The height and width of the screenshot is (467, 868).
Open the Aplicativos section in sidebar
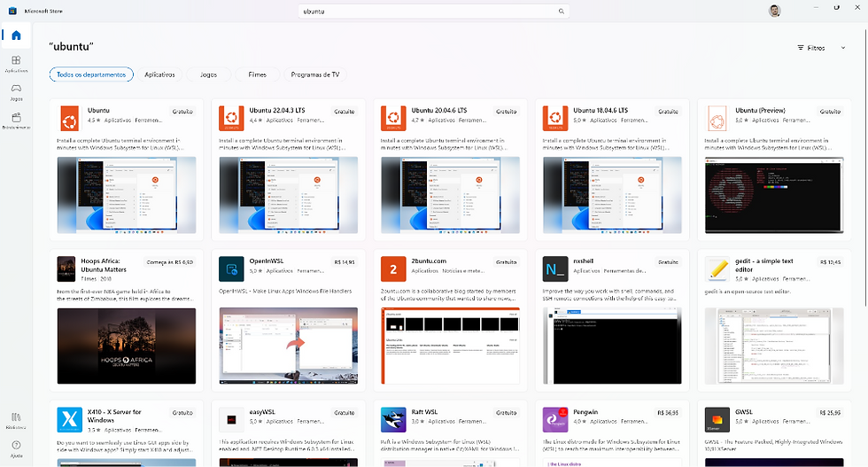[x=16, y=64]
